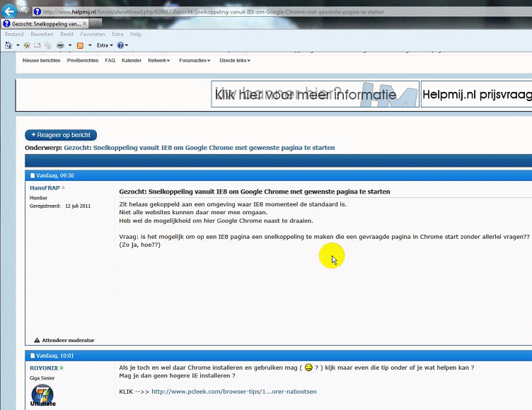The image size is (532, 410).
Task: Click the Print toolbar icon
Action: tap(60, 45)
